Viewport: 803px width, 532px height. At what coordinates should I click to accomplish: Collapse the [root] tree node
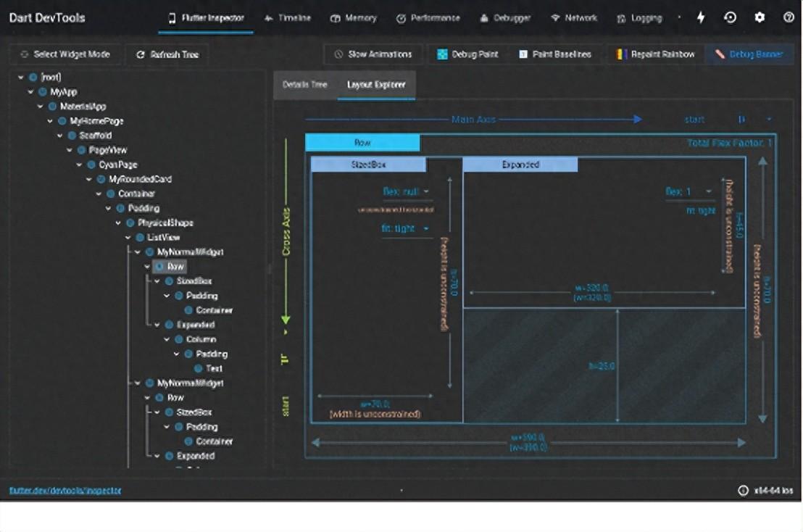pyautogui.click(x=20, y=78)
